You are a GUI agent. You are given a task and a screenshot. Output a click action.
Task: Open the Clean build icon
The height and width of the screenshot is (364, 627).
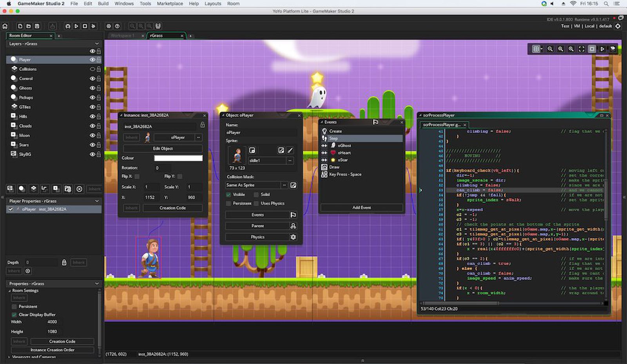click(x=93, y=26)
